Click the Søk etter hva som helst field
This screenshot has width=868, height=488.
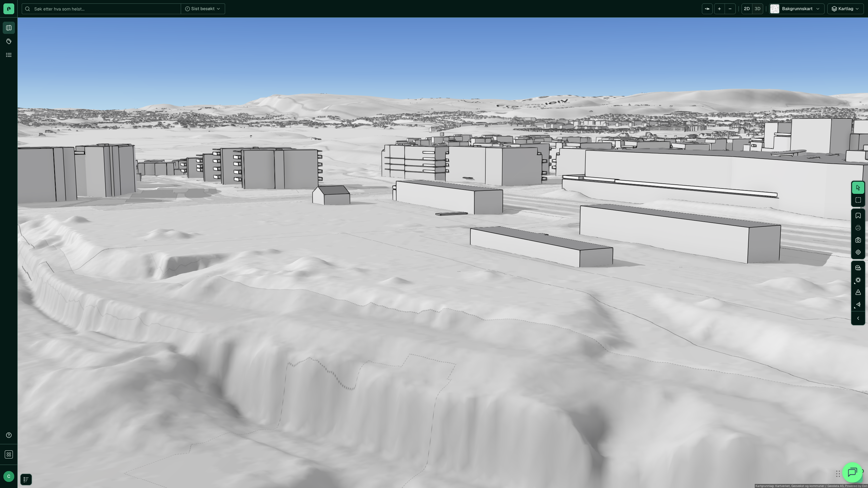pyautogui.click(x=101, y=9)
